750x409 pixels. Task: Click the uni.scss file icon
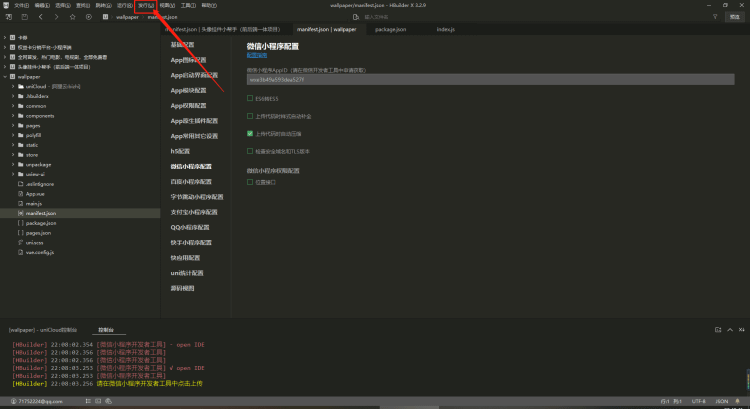point(21,243)
